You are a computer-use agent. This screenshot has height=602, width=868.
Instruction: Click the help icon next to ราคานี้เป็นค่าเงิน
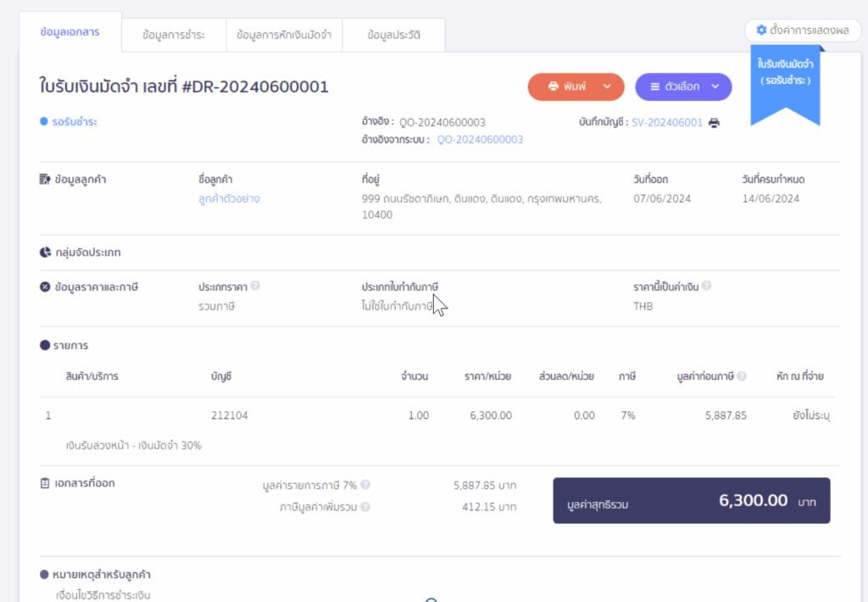point(706,286)
